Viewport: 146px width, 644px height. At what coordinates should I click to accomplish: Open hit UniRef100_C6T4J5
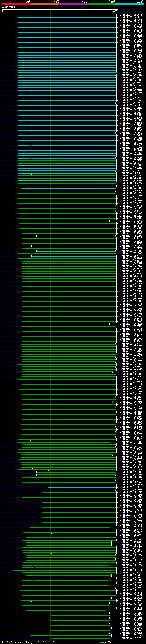(131, 17)
